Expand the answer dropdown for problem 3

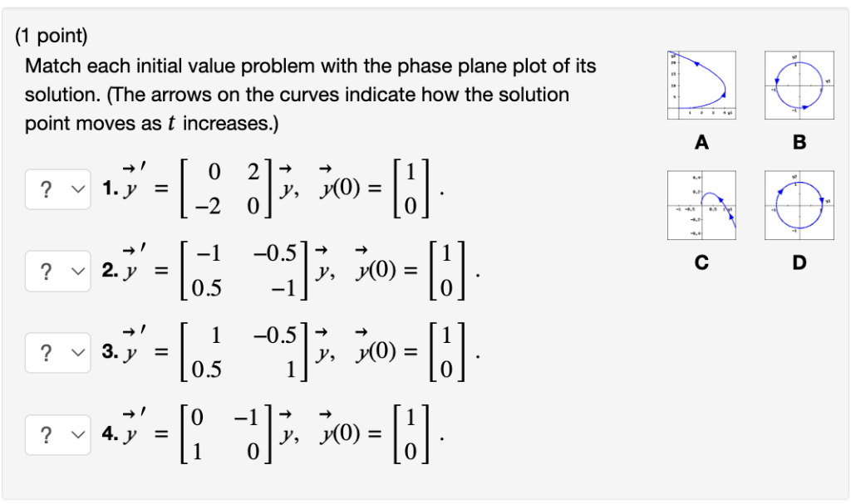(x=57, y=352)
